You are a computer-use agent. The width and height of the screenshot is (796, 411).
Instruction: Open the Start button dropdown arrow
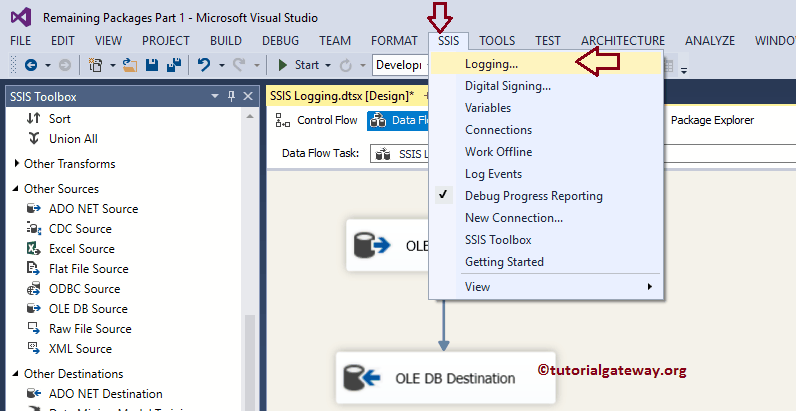tap(328, 65)
